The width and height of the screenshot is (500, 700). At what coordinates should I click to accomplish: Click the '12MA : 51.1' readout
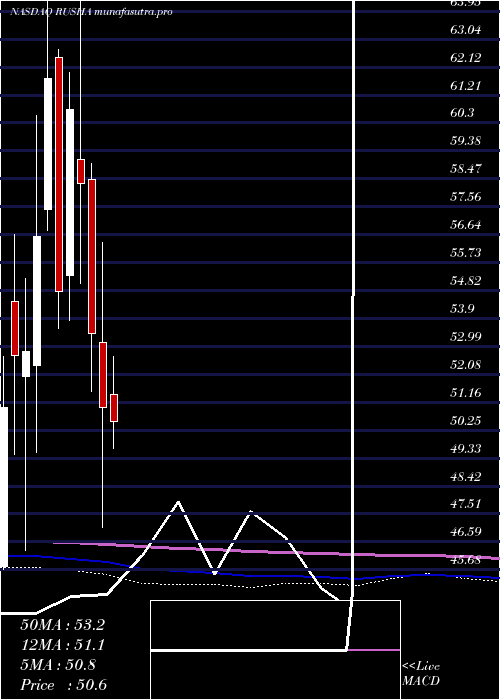tap(62, 645)
